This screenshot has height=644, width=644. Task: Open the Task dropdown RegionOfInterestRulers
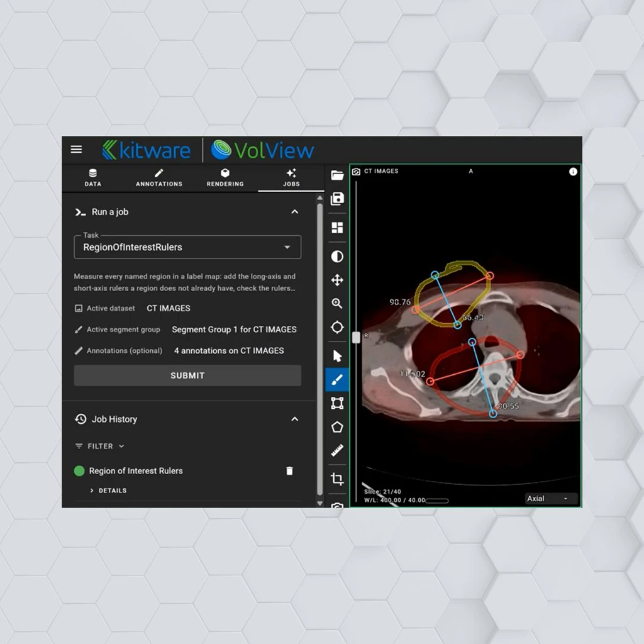(187, 247)
